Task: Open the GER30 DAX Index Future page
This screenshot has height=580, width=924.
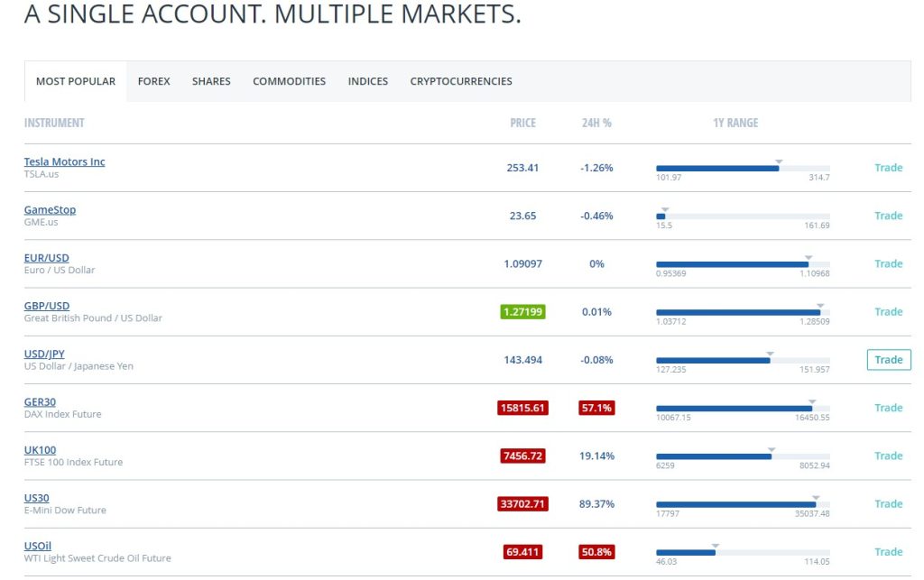Action: coord(40,401)
